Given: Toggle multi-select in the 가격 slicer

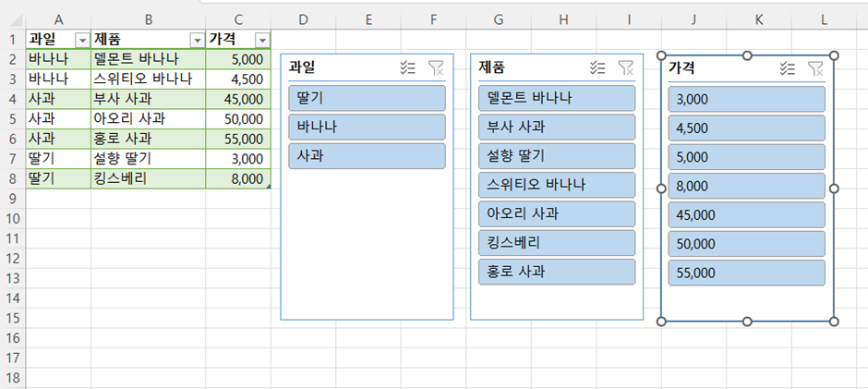Looking at the screenshot, I should pyautogui.click(x=787, y=68).
